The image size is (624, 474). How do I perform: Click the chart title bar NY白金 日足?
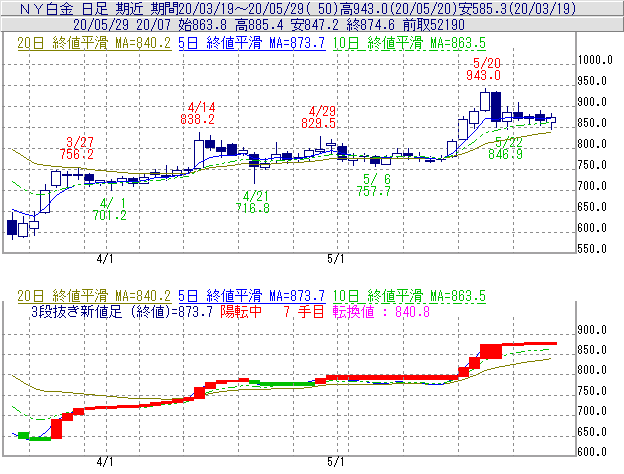[x=312, y=8]
